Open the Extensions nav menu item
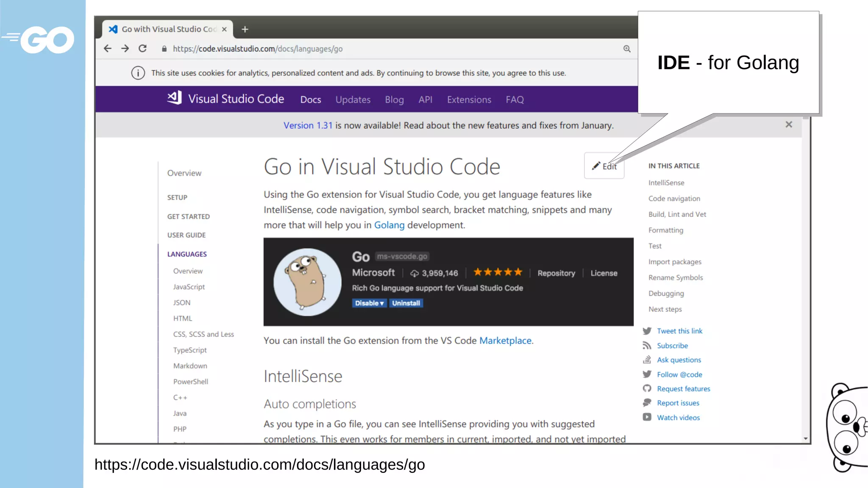This screenshot has height=488, width=868. 469,100
